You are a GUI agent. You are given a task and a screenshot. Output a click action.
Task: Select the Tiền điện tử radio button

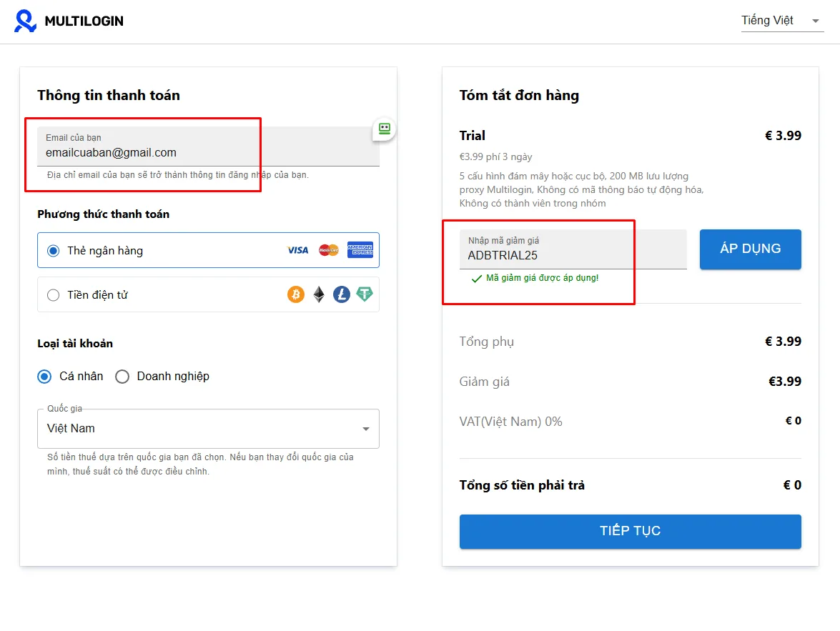coord(53,295)
